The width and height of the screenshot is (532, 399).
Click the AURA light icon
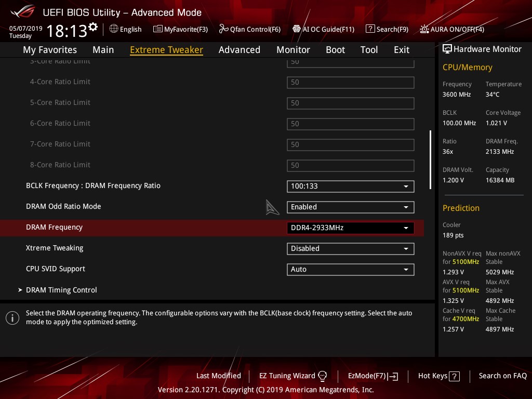click(424, 29)
